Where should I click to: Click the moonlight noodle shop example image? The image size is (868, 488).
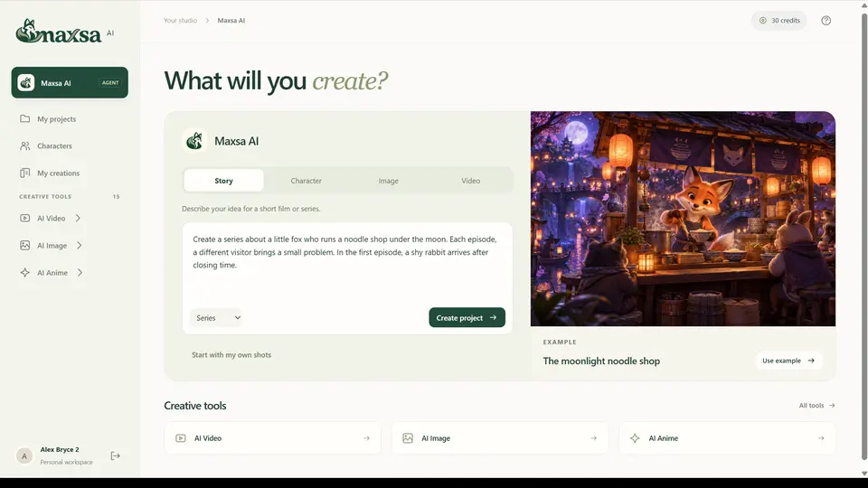pyautogui.click(x=683, y=219)
